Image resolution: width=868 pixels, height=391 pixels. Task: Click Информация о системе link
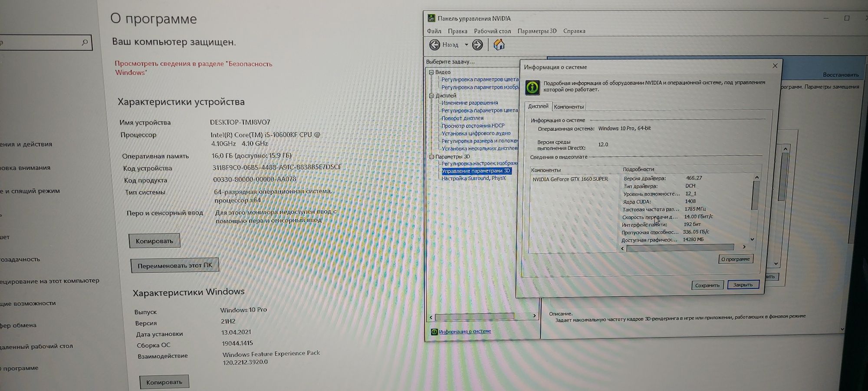pyautogui.click(x=465, y=332)
